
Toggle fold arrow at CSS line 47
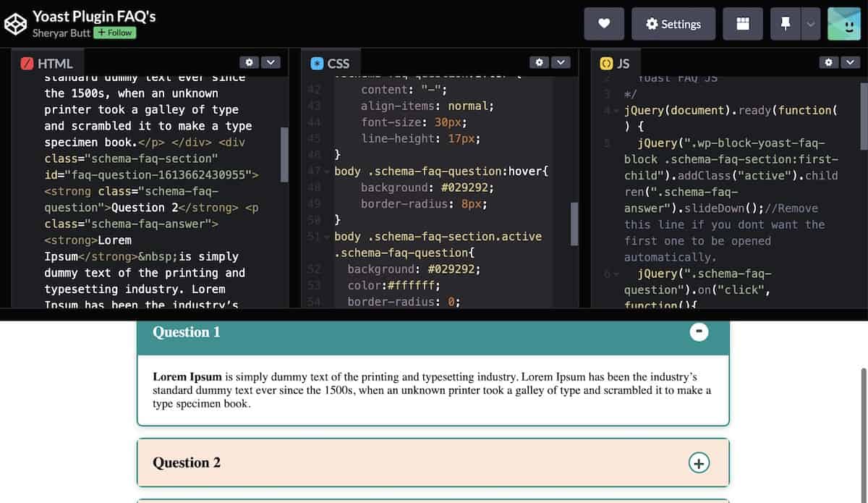point(327,172)
